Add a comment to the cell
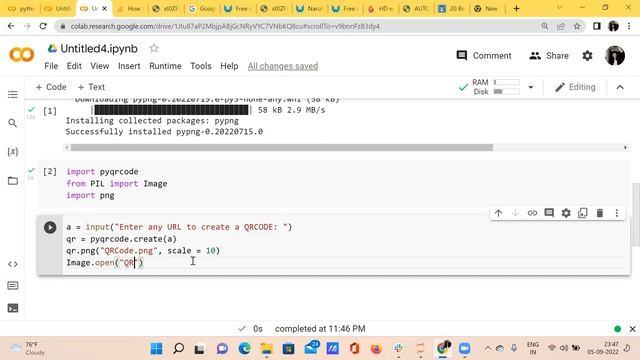 click(x=549, y=213)
